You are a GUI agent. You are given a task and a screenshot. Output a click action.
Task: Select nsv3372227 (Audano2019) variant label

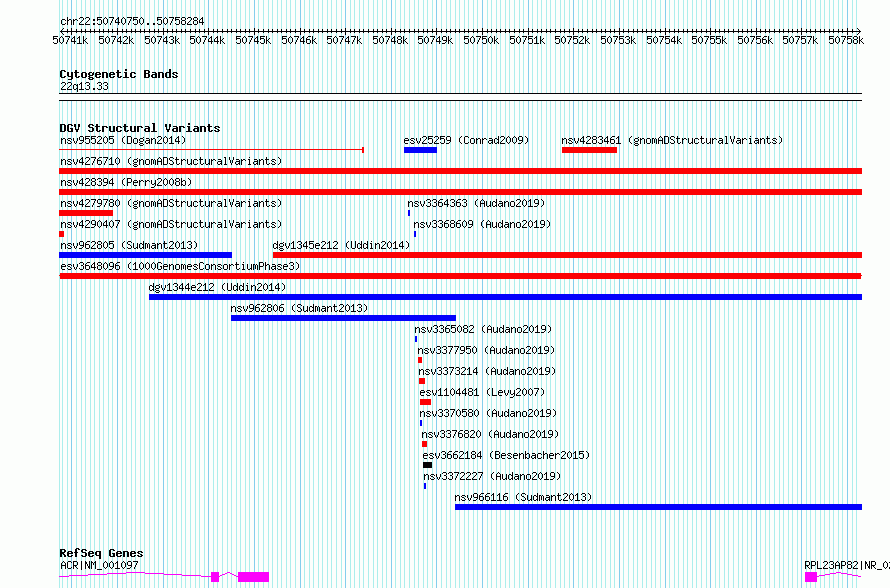tap(492, 476)
